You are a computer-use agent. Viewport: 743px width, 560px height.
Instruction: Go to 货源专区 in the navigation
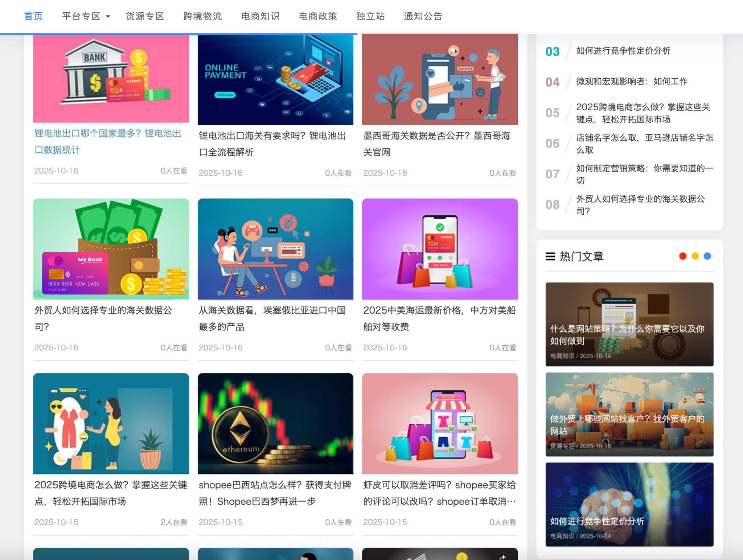pyautogui.click(x=145, y=16)
